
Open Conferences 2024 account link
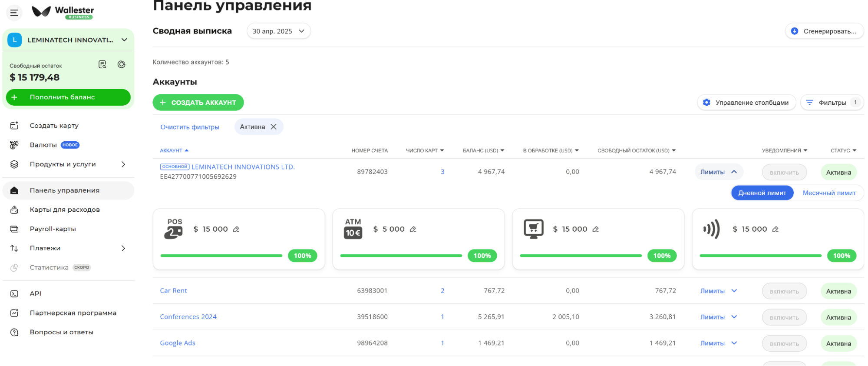[x=188, y=316]
